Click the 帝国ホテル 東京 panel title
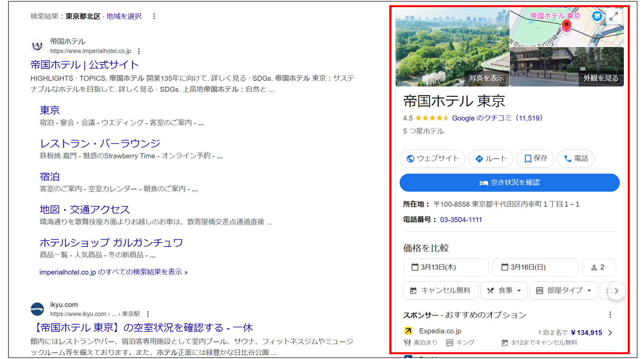Screen dimensions: 644x359 pyautogui.click(x=454, y=101)
